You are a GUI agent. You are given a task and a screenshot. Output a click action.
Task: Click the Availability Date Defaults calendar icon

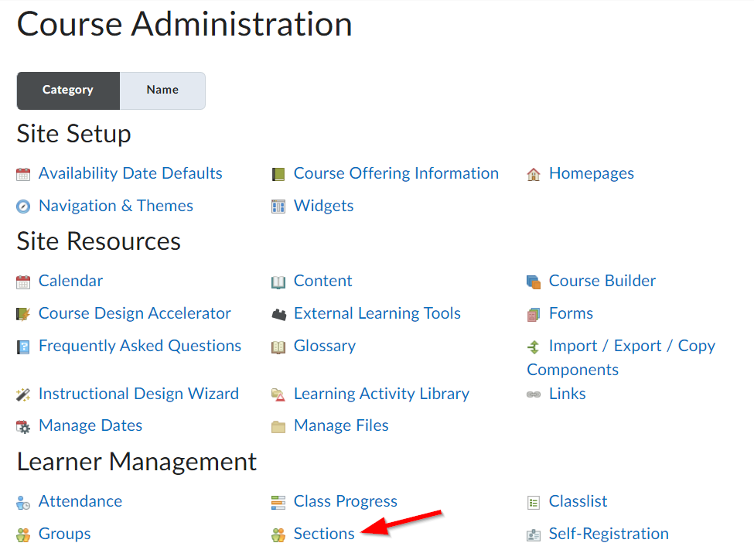(24, 173)
